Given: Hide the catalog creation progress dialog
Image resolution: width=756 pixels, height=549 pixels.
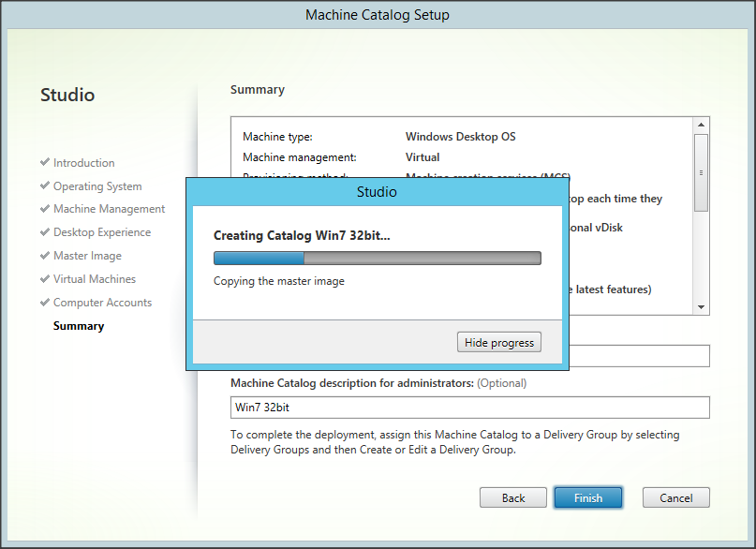Looking at the screenshot, I should pyautogui.click(x=499, y=343).
